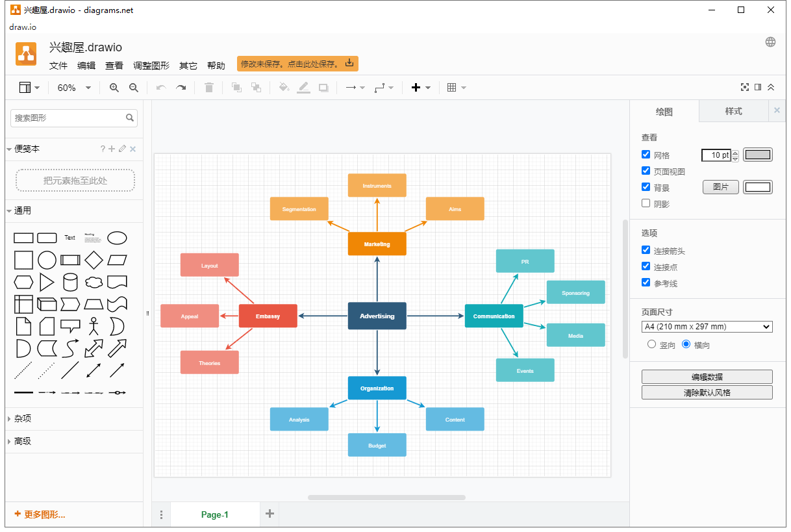The width and height of the screenshot is (791, 532).
Task: Click the 编辑数据 button
Action: (707, 377)
